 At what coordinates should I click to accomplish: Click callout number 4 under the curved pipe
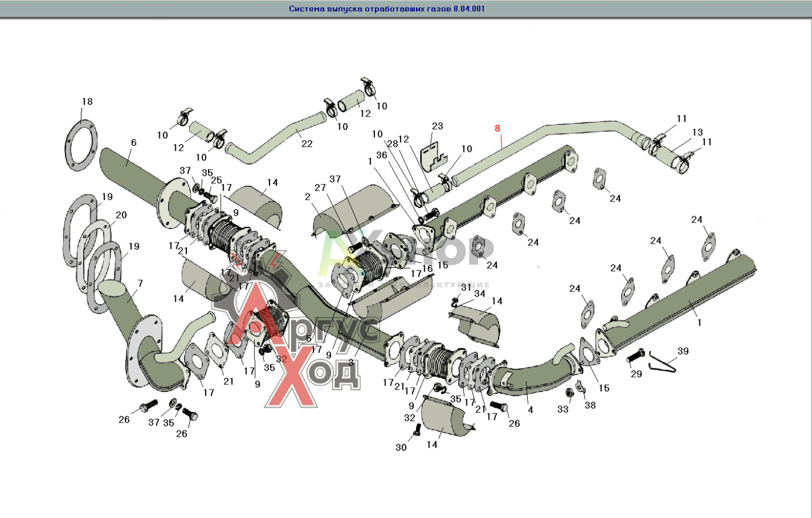coord(530,410)
